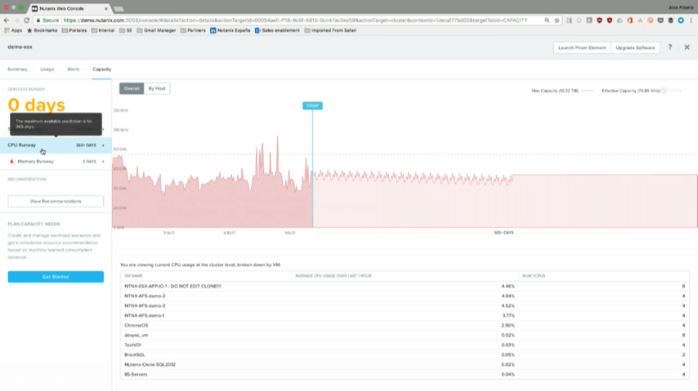Image resolution: width=698 pixels, height=391 pixels.
Task: Open the help question mark icon
Action: (x=670, y=47)
